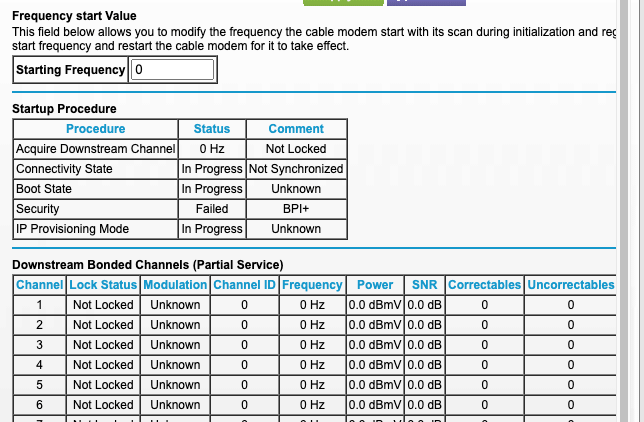The height and width of the screenshot is (422, 644).
Task: Click 'In Progress' status of Boot State
Action: coord(212,189)
